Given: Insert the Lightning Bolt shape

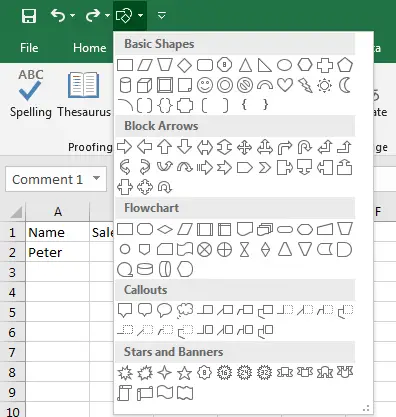Looking at the screenshot, I should (305, 85).
